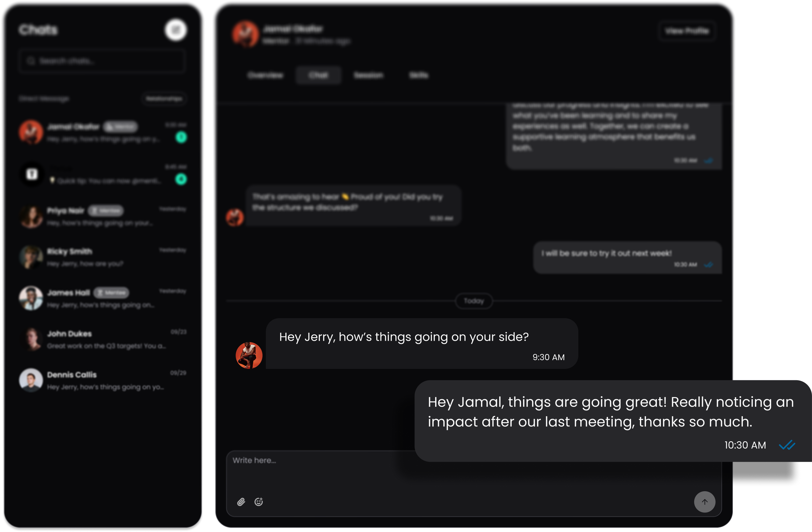Click the paperclip attachment icon
This screenshot has height=532, width=812.
point(241,502)
